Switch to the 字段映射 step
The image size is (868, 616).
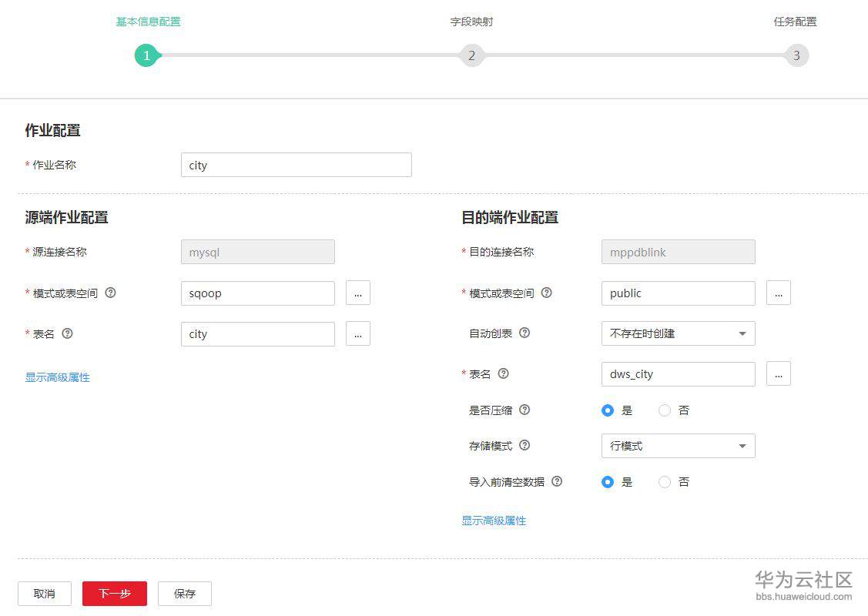coord(471,22)
